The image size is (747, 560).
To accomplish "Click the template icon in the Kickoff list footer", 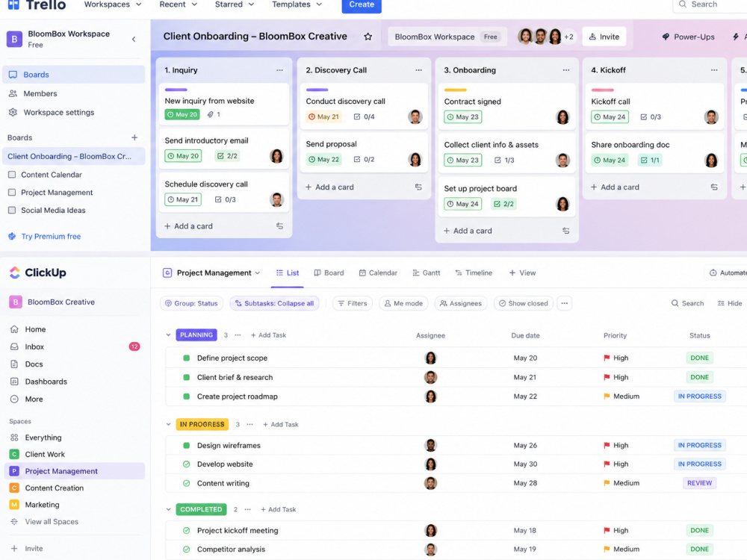I will tap(714, 187).
